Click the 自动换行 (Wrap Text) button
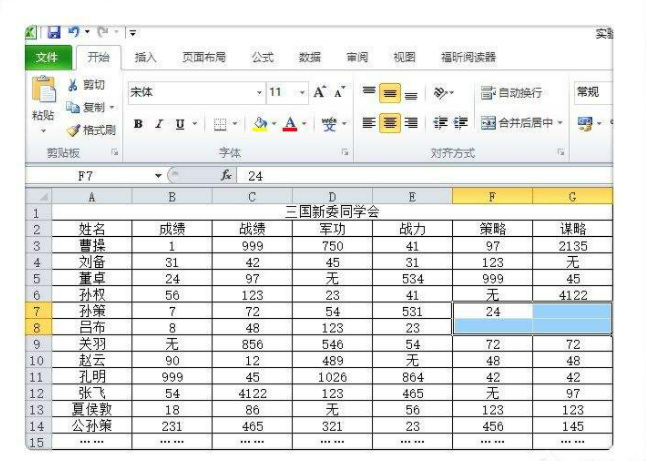This screenshot has width=646, height=461. pos(511,93)
